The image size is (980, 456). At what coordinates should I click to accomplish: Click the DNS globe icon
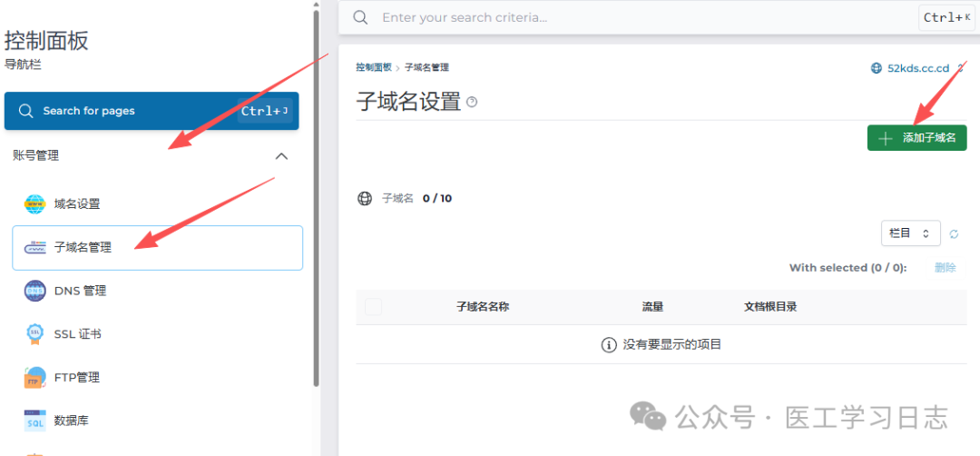(35, 291)
